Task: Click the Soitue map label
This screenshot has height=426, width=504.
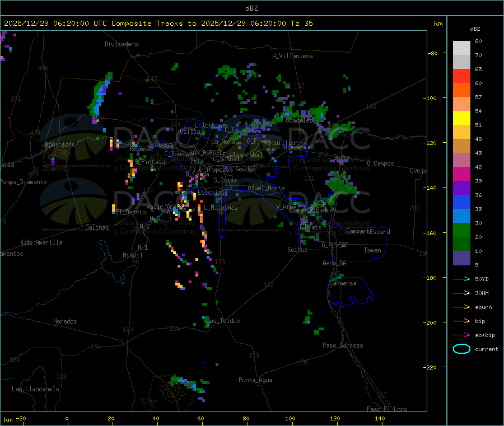Action: coord(298,250)
